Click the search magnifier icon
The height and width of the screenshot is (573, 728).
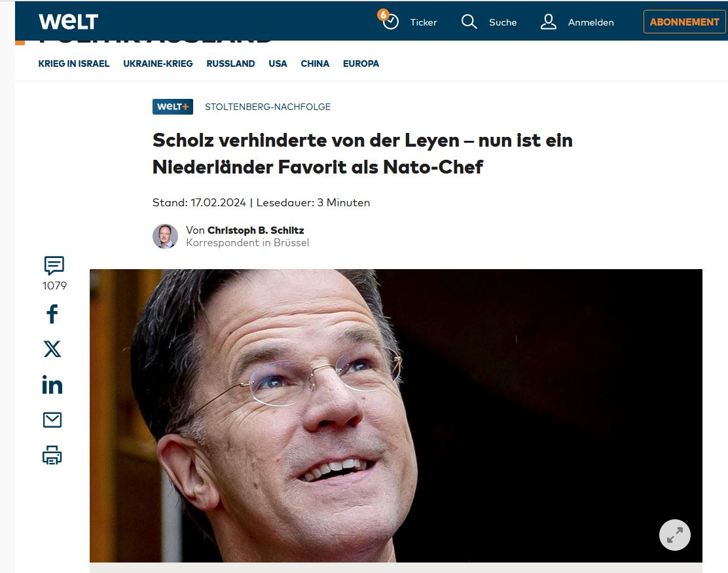(x=469, y=22)
